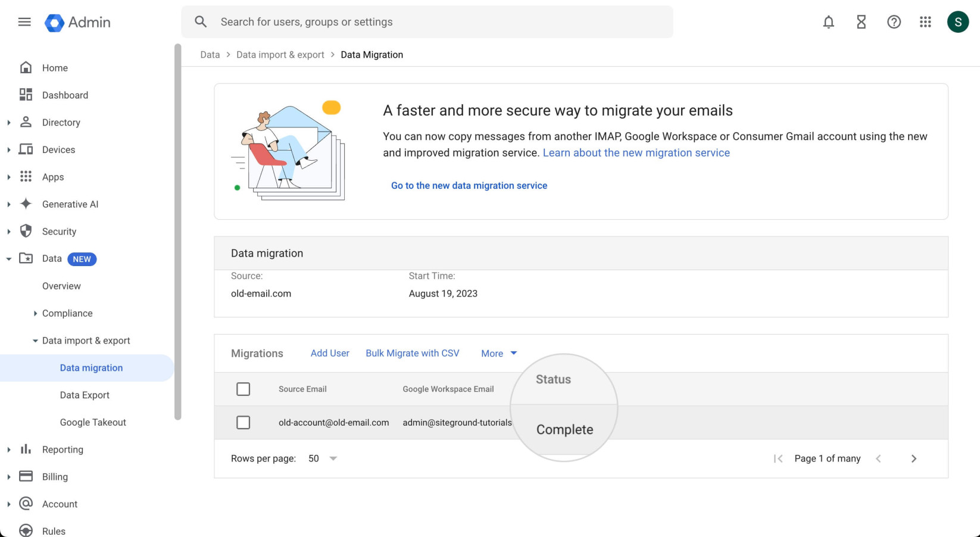Click the Data breadcrumb link
The height and width of the screenshot is (537, 980).
click(210, 54)
